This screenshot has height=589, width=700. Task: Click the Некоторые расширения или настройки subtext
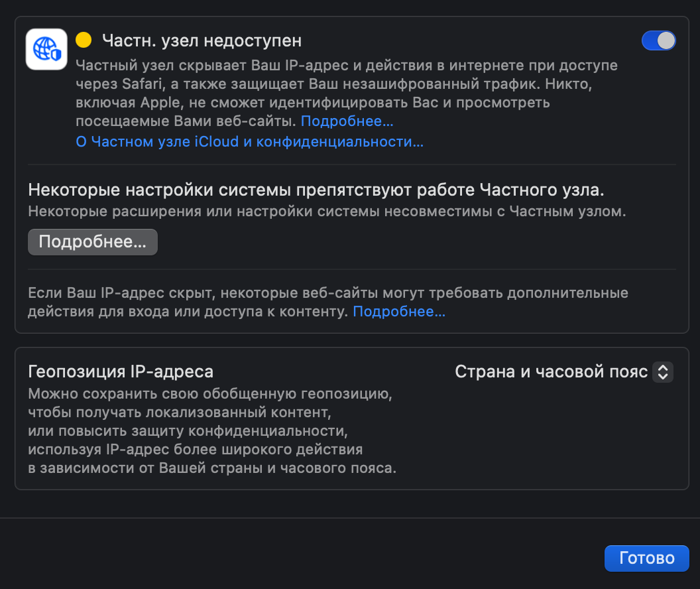(x=327, y=212)
